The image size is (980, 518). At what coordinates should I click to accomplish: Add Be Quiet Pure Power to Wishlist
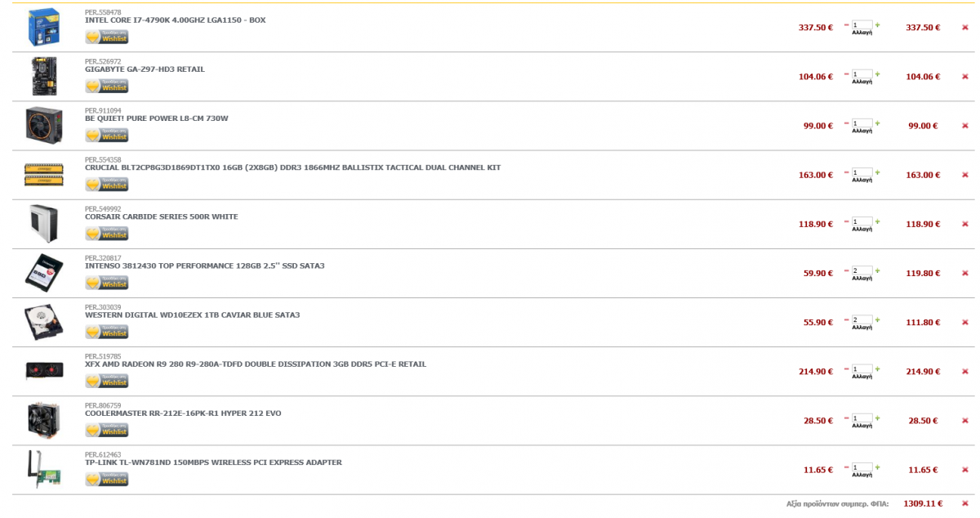pyautogui.click(x=106, y=136)
